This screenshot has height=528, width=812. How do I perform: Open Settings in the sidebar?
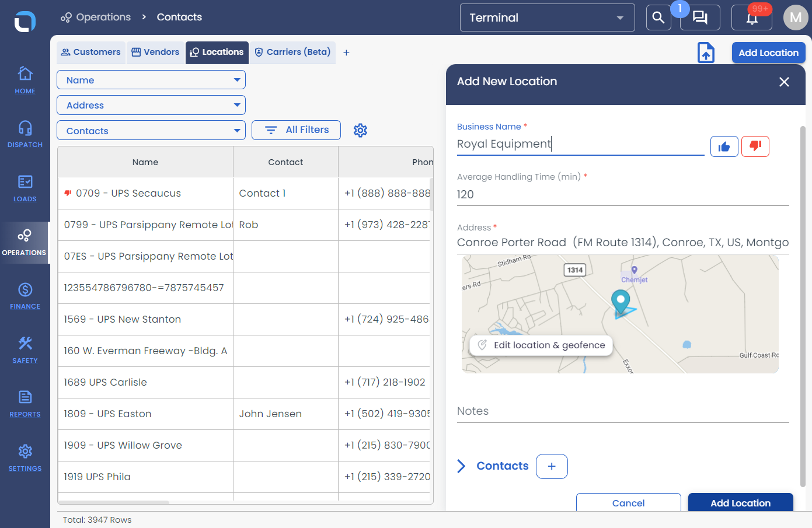(25, 458)
